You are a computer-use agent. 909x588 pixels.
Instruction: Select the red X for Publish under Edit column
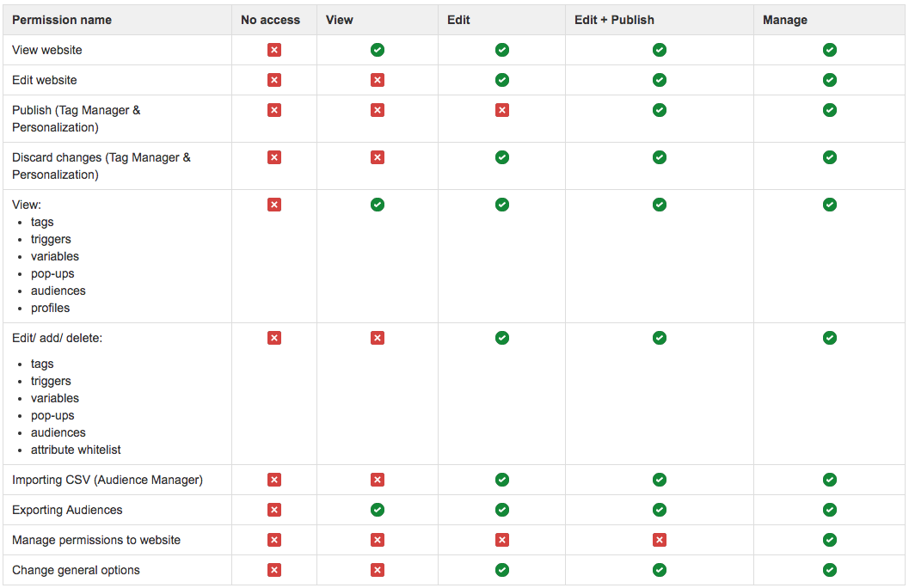(x=502, y=110)
